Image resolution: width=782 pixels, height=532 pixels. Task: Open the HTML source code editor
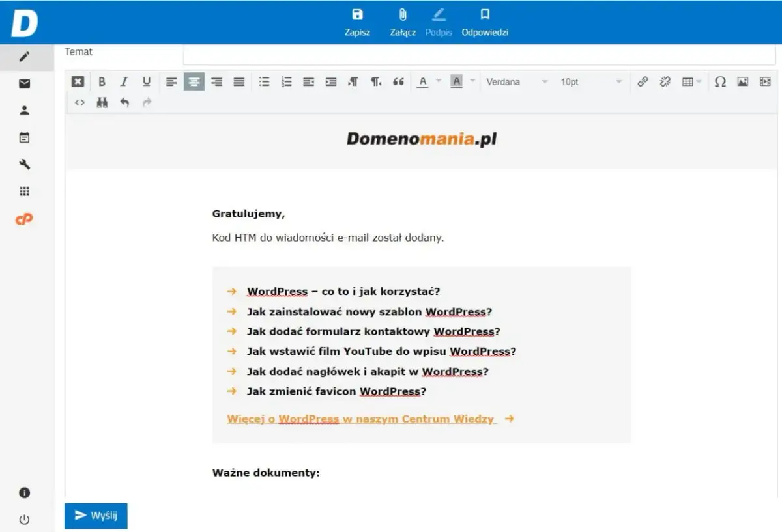pyautogui.click(x=80, y=102)
